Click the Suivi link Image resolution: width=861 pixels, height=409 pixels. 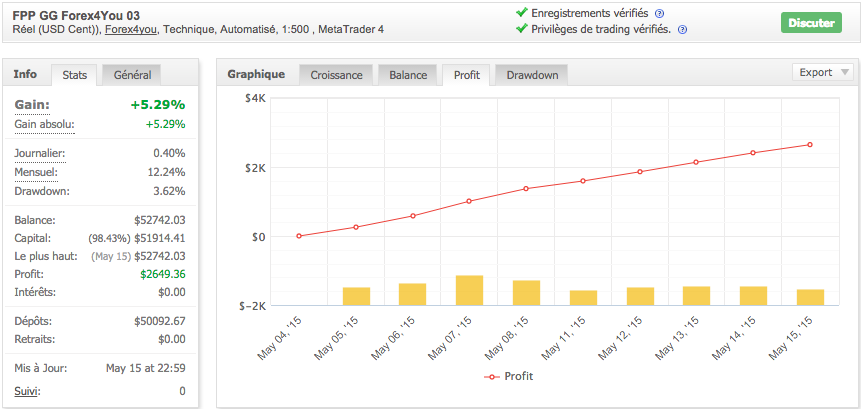(x=28, y=391)
